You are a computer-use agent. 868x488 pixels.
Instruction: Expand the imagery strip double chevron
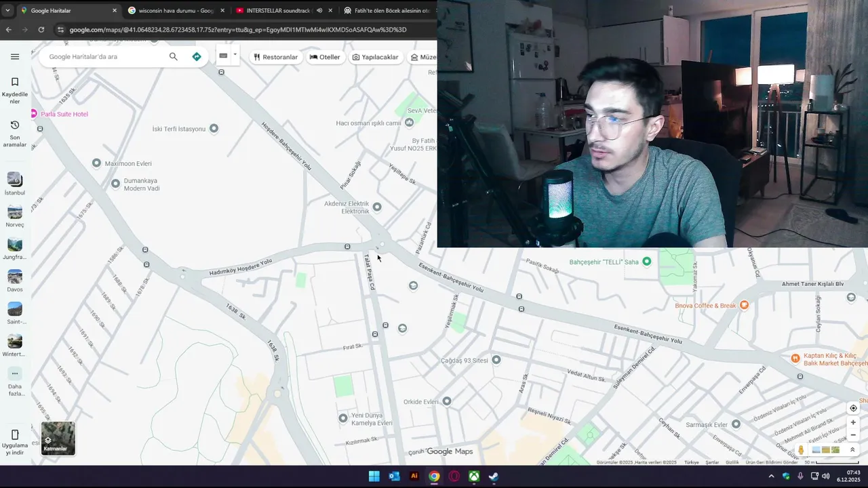[x=852, y=449]
